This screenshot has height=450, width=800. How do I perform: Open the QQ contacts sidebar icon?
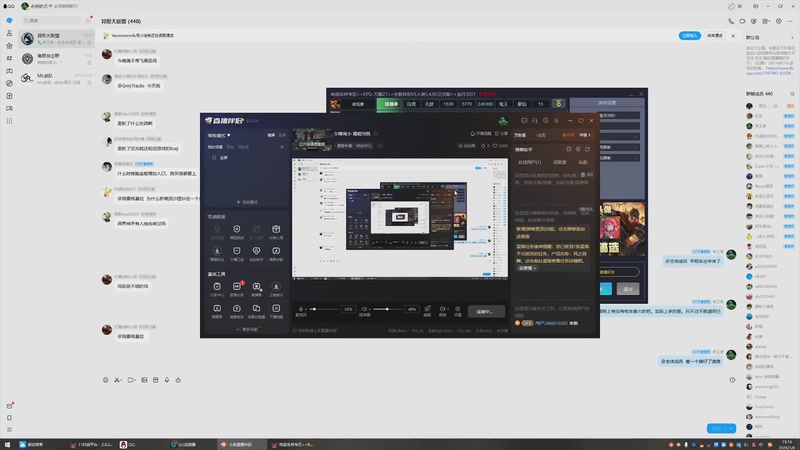point(9,33)
